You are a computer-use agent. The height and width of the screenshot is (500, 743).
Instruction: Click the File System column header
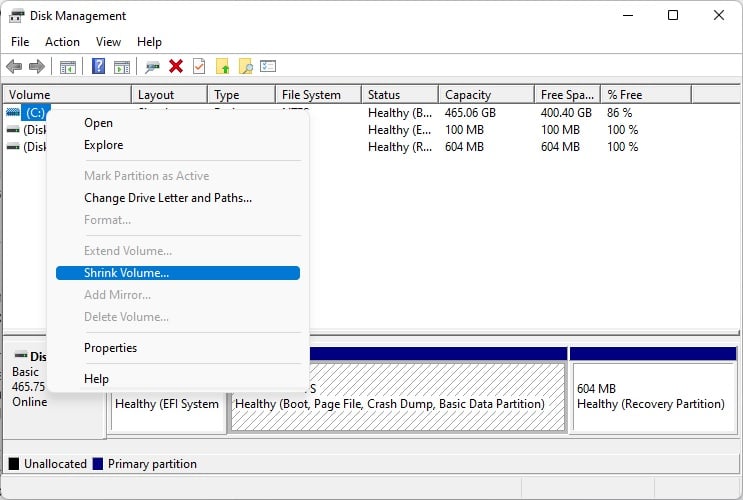tap(318, 95)
